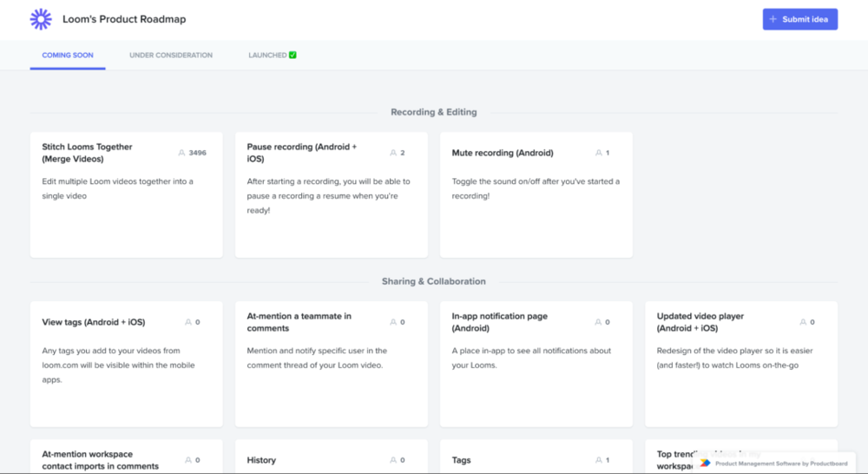Viewport: 868px width, 474px height.
Task: Switch to the Under Consideration tab
Action: coord(171,56)
